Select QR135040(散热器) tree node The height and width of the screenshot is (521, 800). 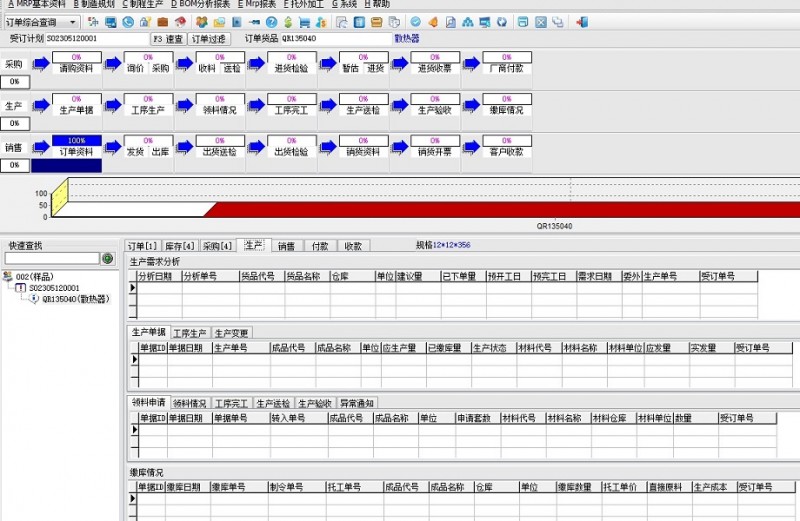coord(76,299)
